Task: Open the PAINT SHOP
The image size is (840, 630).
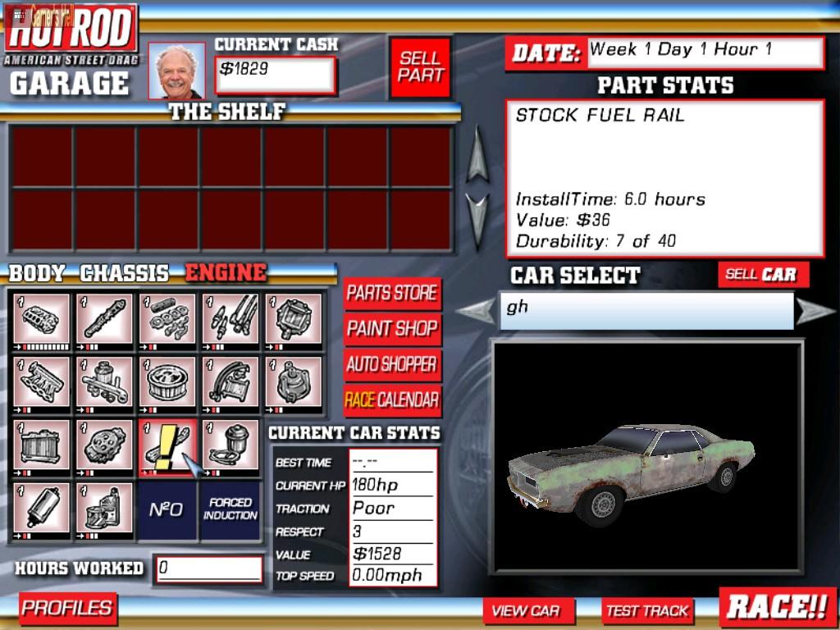Action: (392, 328)
